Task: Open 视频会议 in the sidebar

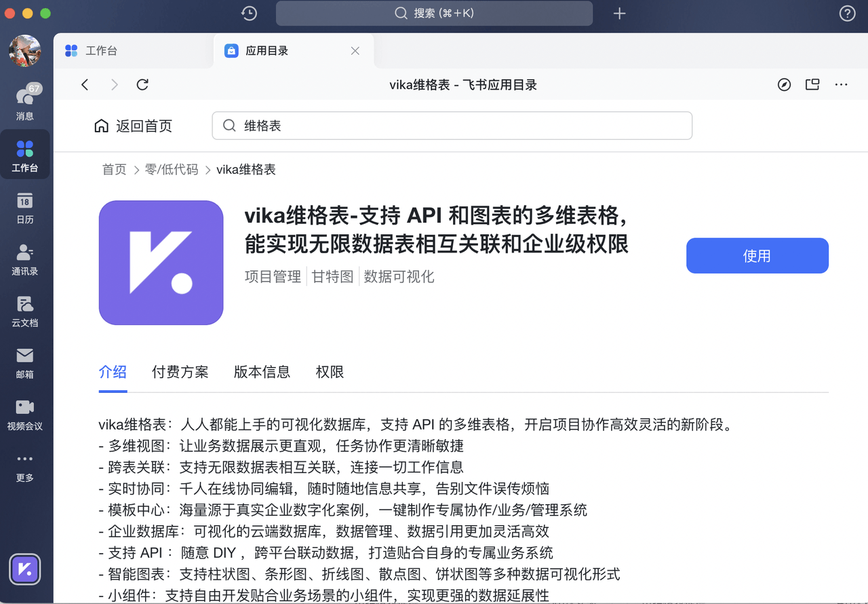Action: 25,414
